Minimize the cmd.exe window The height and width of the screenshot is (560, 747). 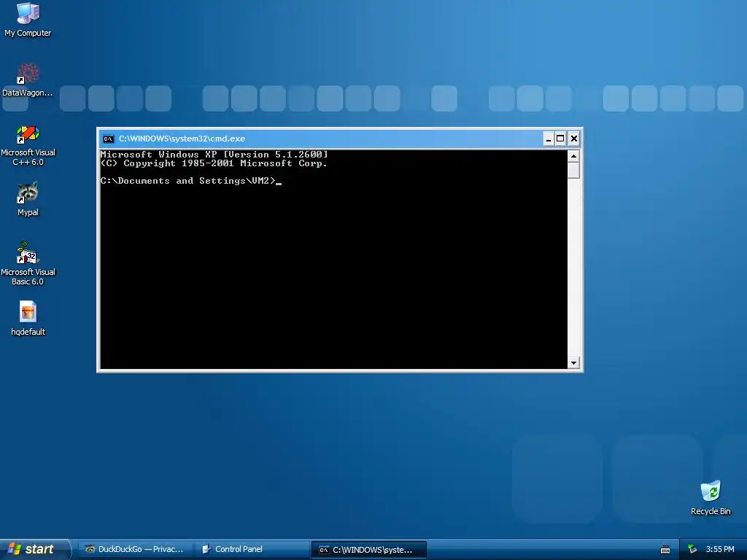pos(549,139)
